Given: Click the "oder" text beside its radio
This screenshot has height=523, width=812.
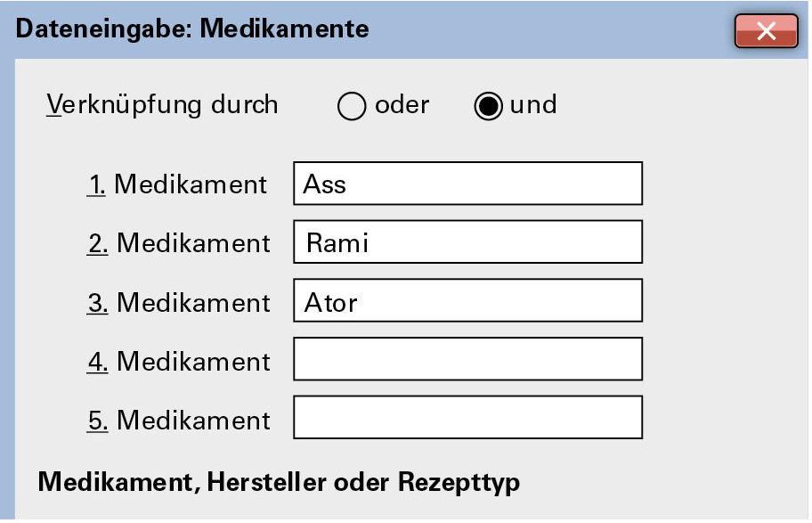Looking at the screenshot, I should click(x=402, y=105).
